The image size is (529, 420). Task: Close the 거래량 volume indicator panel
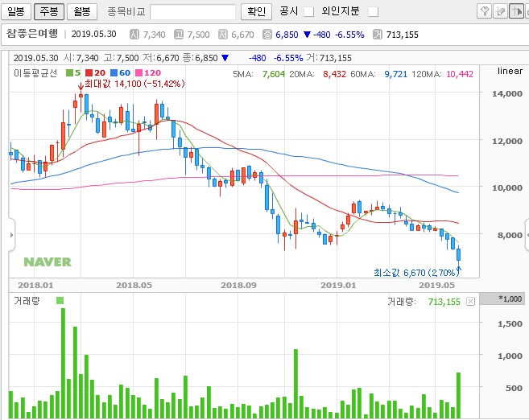[x=471, y=302]
